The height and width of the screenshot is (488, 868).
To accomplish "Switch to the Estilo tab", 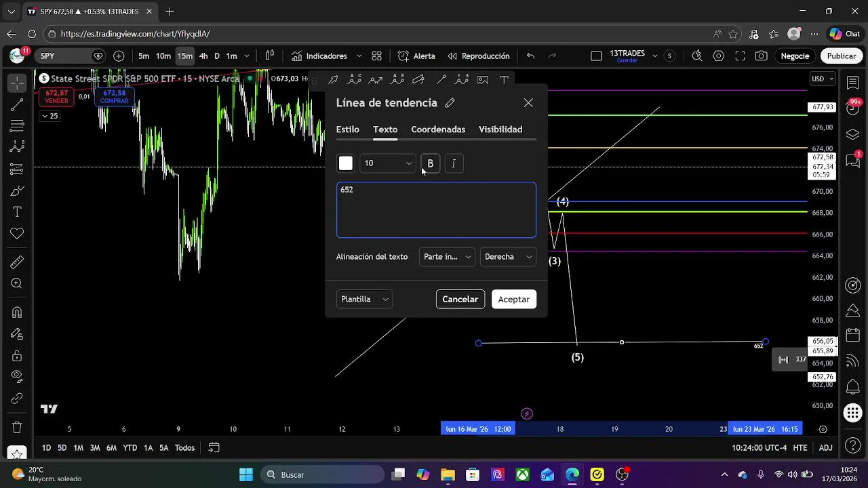I will point(348,129).
